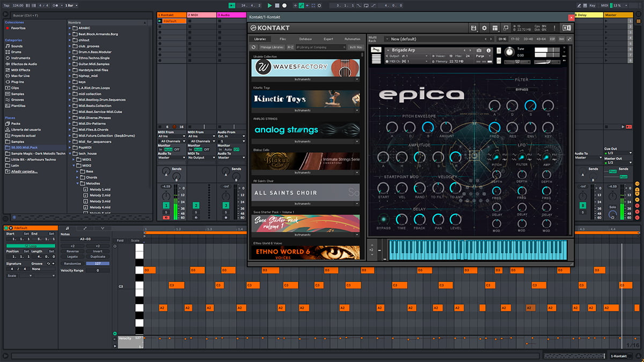Select the Sounds category icon
Screen dimensions: 644x362
(x=8, y=46)
